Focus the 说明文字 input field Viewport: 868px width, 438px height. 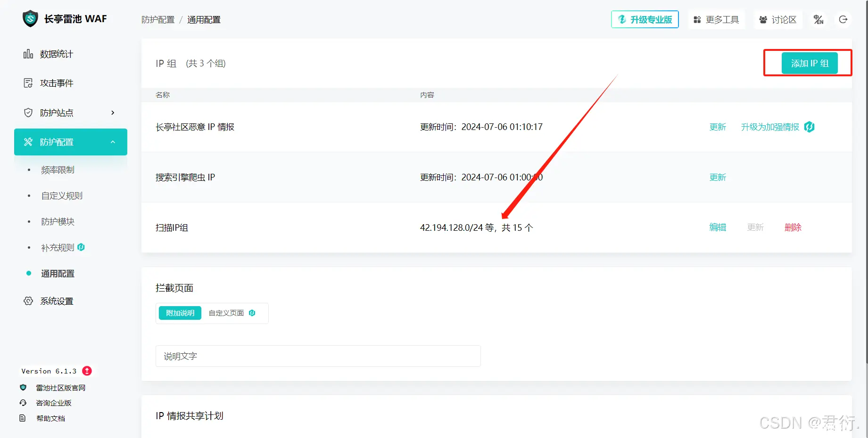coord(318,356)
